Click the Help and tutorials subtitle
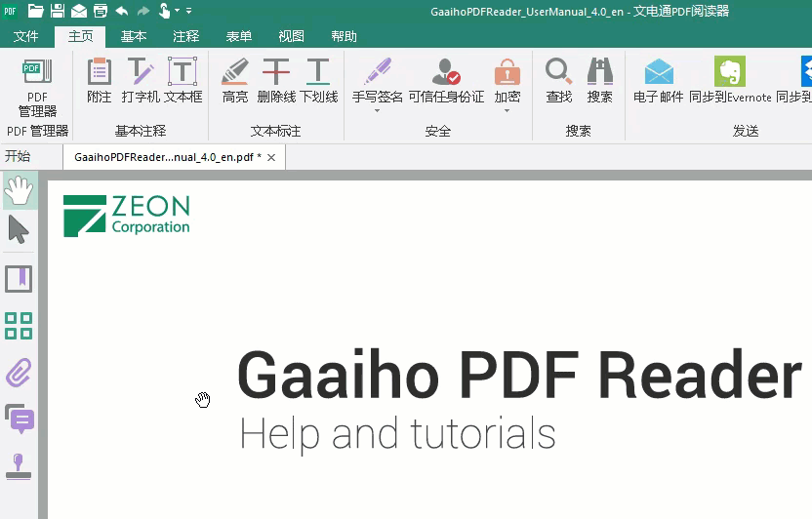The height and width of the screenshot is (519, 812). (x=398, y=433)
